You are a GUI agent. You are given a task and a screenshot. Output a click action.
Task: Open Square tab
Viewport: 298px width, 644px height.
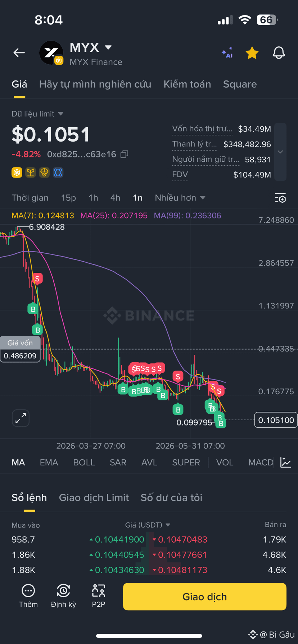(x=240, y=84)
